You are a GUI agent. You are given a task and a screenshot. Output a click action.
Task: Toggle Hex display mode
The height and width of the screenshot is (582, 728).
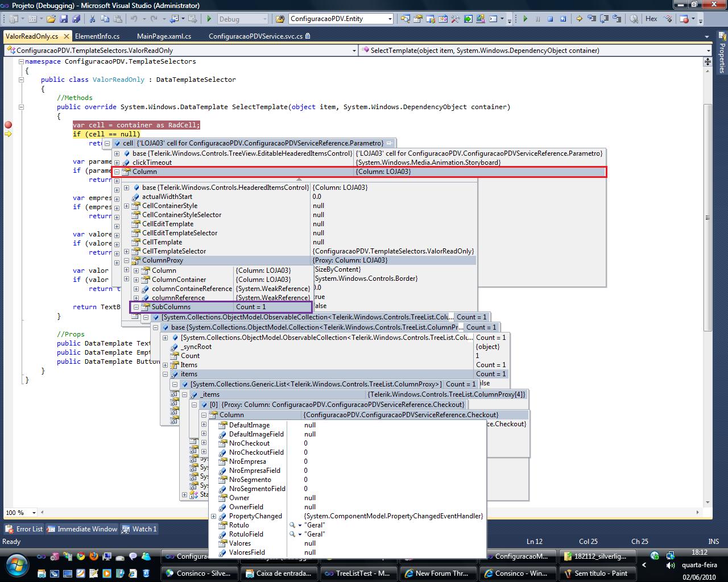tap(651, 19)
